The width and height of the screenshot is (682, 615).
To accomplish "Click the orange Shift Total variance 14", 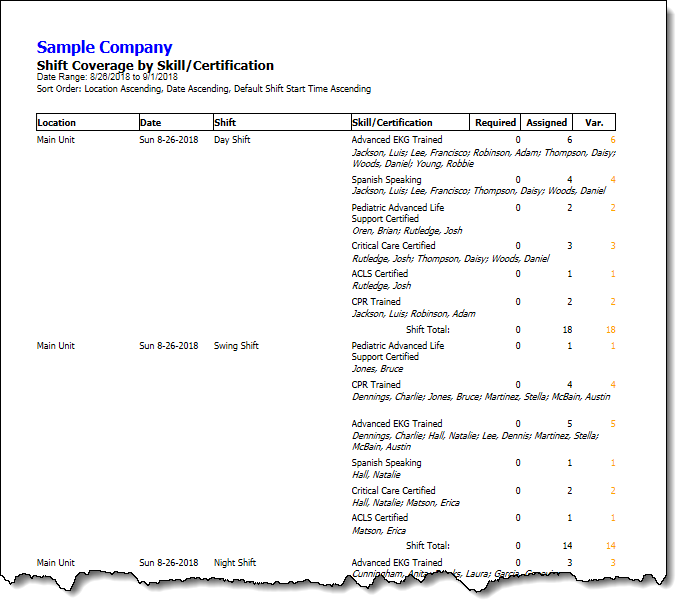I will pyautogui.click(x=610, y=546).
